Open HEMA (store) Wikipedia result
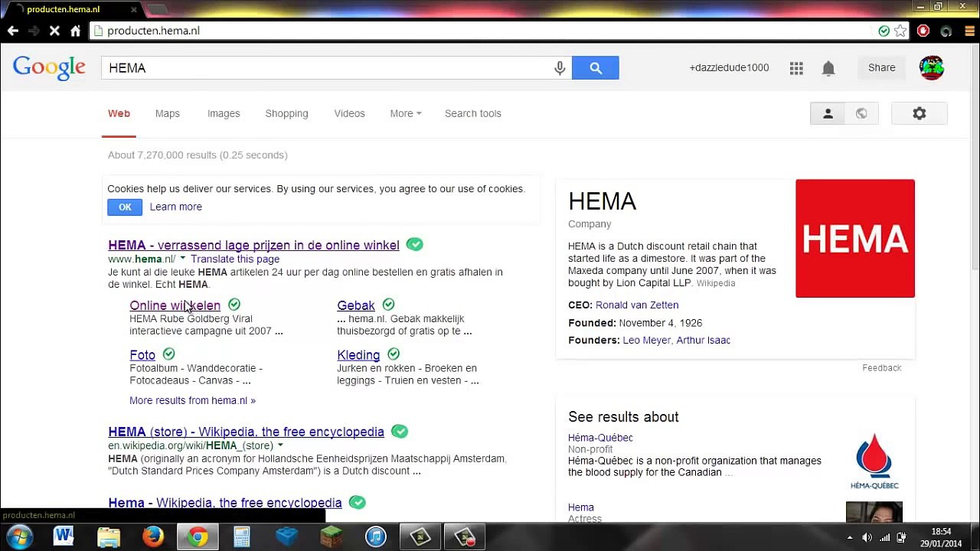The height and width of the screenshot is (551, 980). pyautogui.click(x=246, y=432)
